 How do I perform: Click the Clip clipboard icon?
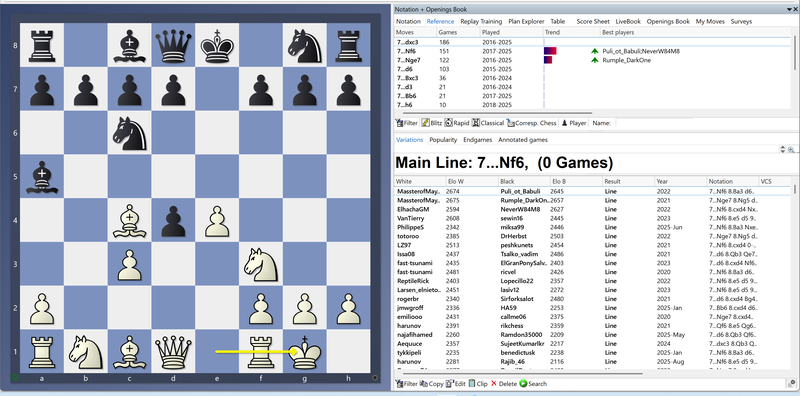[471, 384]
